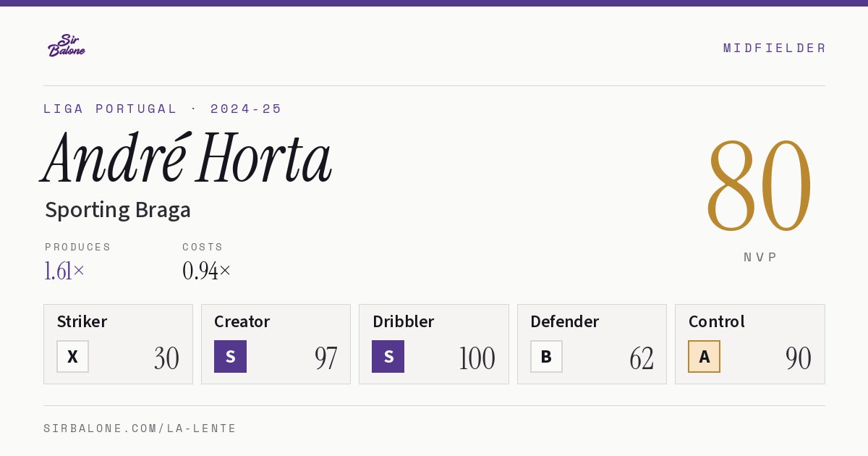Click the Sir Balone logo

pyautogui.click(x=67, y=46)
